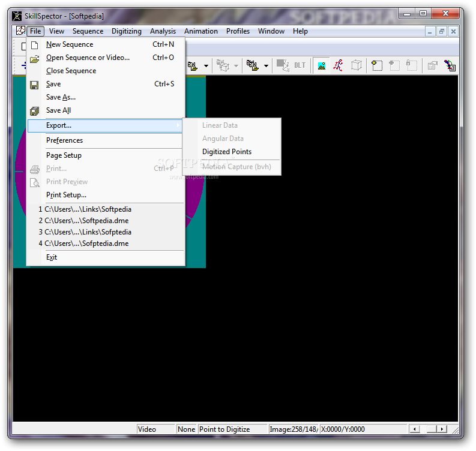Click the cameras with folder toolbar icon

pyautogui.click(x=252, y=65)
